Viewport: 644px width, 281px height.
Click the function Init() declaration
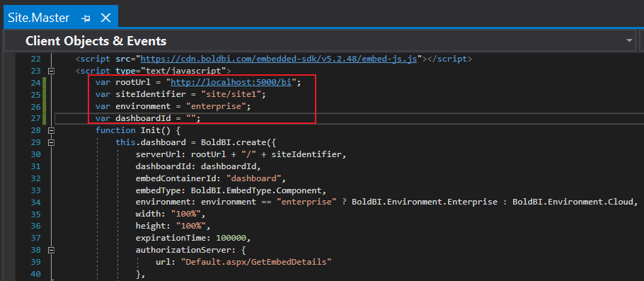137,131
